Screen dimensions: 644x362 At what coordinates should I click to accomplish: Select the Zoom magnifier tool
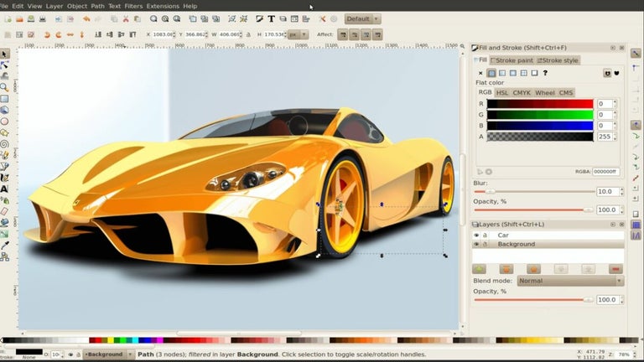pyautogui.click(x=4, y=87)
